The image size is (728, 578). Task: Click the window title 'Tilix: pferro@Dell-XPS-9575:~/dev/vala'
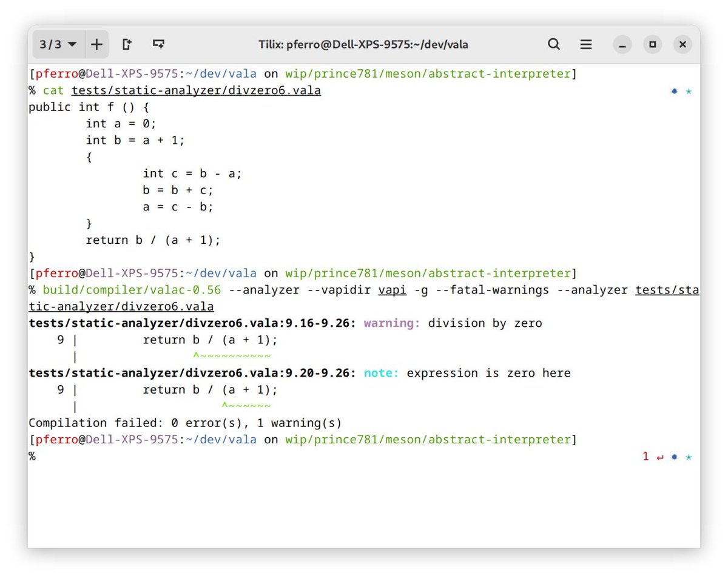click(363, 44)
